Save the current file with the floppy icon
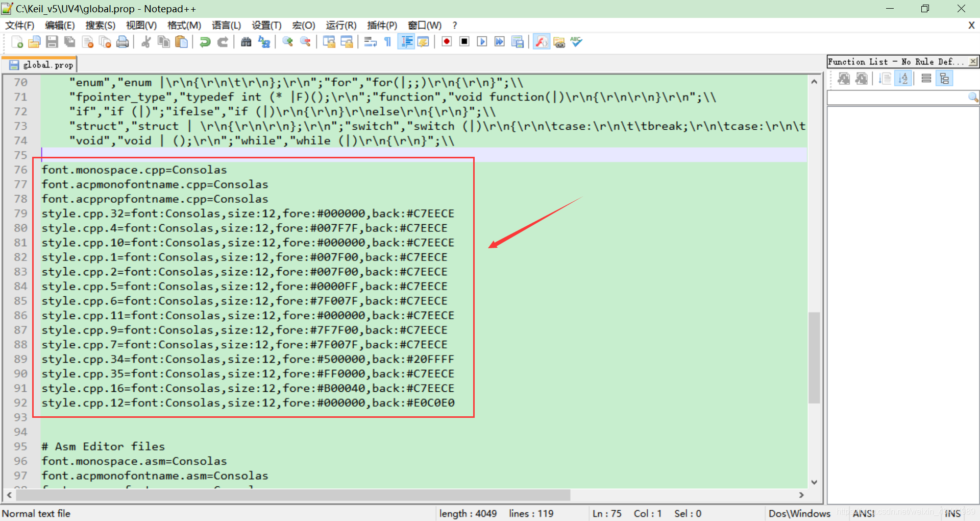This screenshot has height=521, width=980. tap(52, 42)
